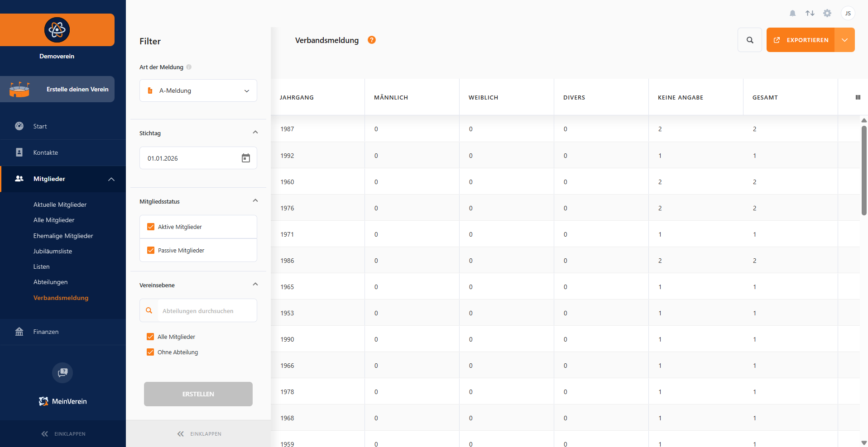The height and width of the screenshot is (447, 868).
Task: Toggle the Aktive Mitglieder checkbox
Action: tap(151, 227)
